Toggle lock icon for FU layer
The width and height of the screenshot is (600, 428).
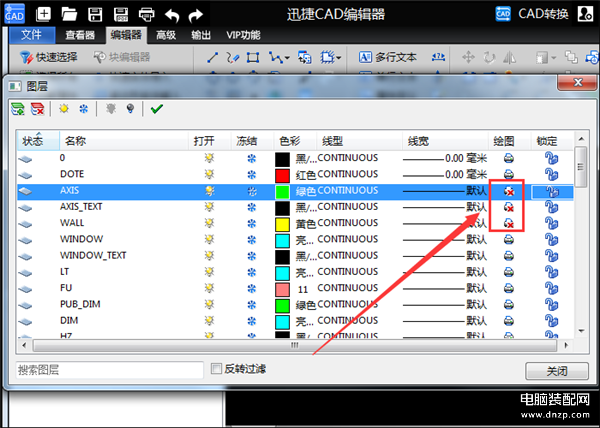point(551,288)
